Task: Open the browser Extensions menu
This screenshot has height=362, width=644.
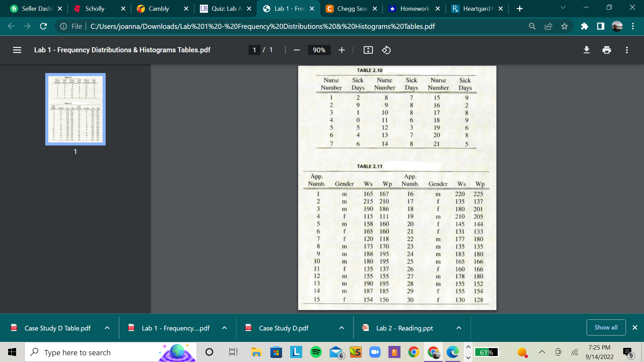Action: (x=585, y=26)
